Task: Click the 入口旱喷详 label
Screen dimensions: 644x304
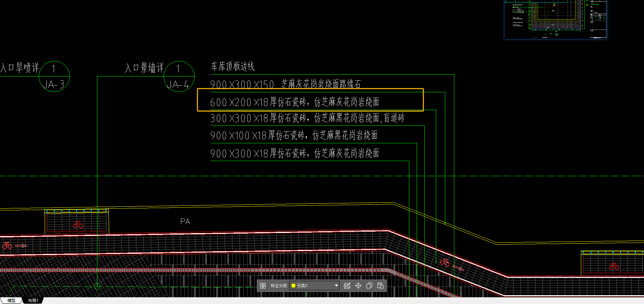Action: tap(19, 68)
